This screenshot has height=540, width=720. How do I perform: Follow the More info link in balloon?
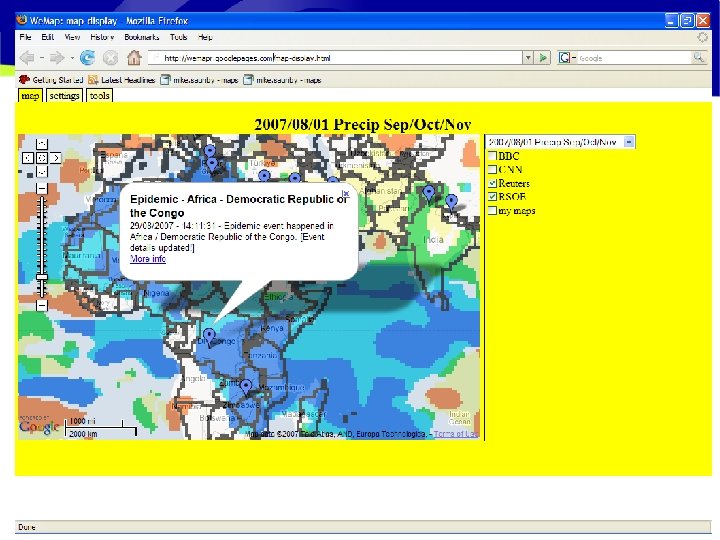[x=148, y=259]
